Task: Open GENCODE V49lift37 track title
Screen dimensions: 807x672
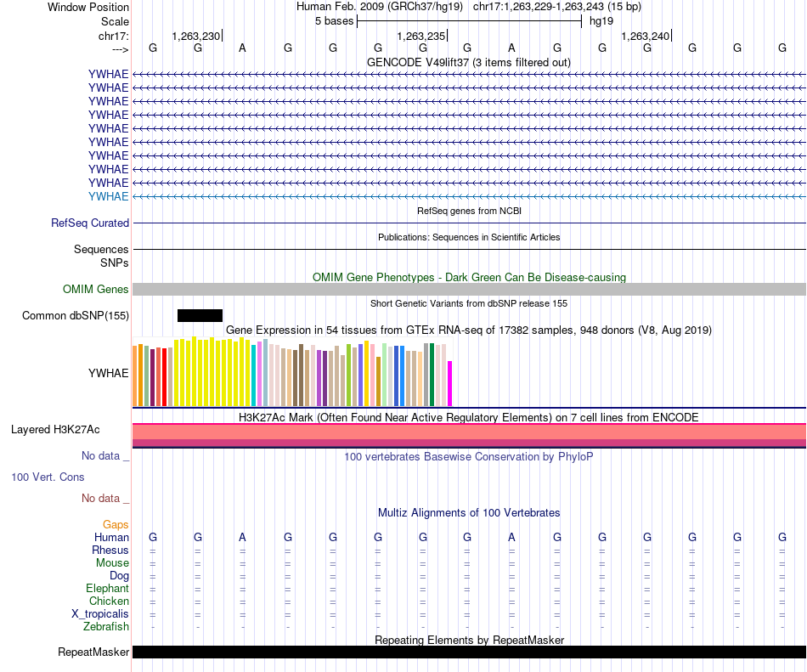Action: (x=468, y=62)
